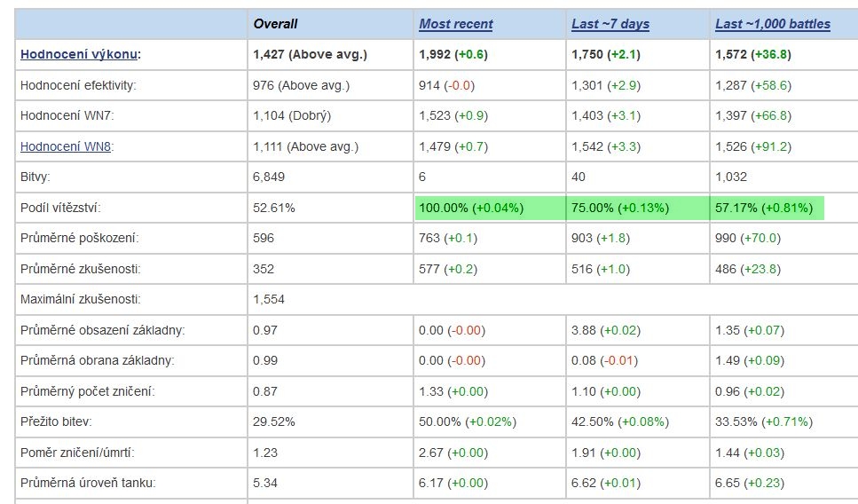Screen dimensions: 858x504
Task: Select the Přežito bitev overall value 29.52%
Action: point(273,421)
